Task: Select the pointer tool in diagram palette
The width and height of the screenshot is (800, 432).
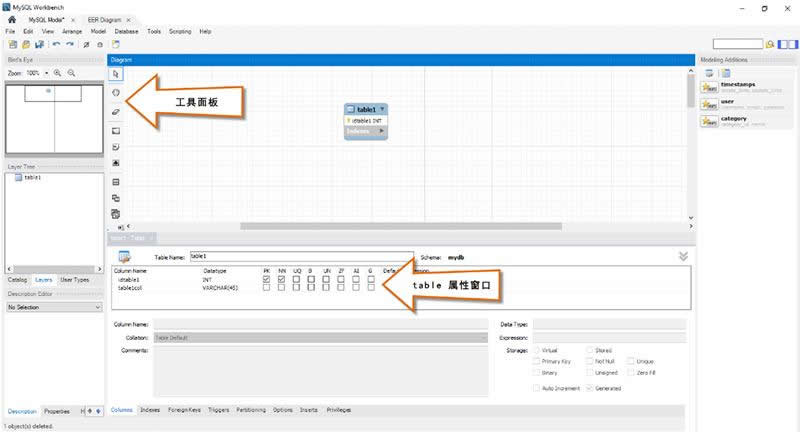Action: [115, 74]
